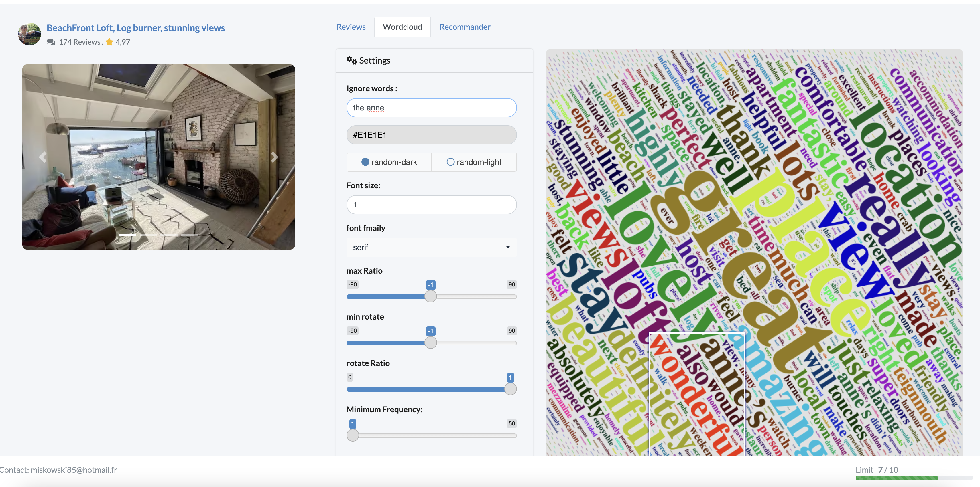980x487 pixels.
Task: Click the rotate Ratio slider handle
Action: click(x=511, y=389)
